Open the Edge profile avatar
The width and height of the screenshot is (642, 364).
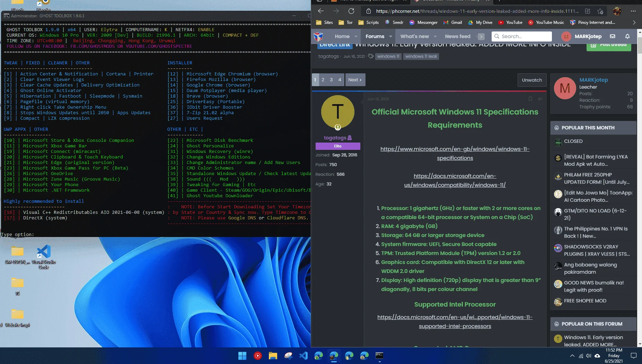617,11
